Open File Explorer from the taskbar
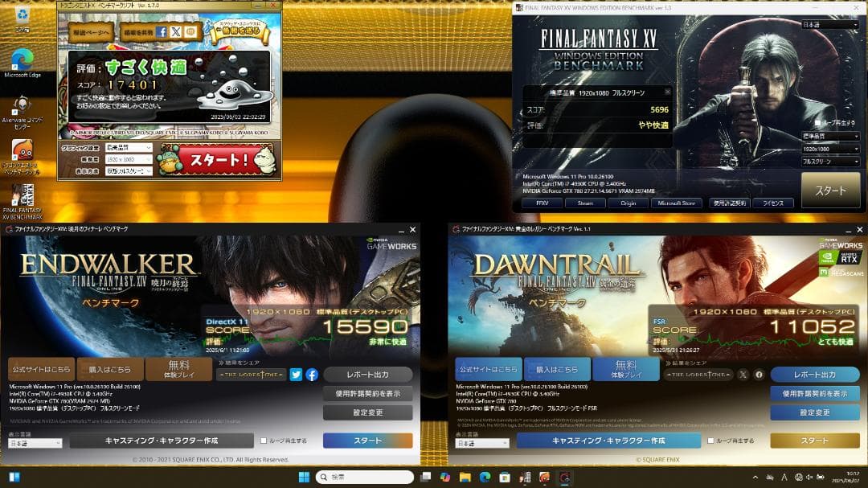The height and width of the screenshot is (488, 868). coord(465,477)
